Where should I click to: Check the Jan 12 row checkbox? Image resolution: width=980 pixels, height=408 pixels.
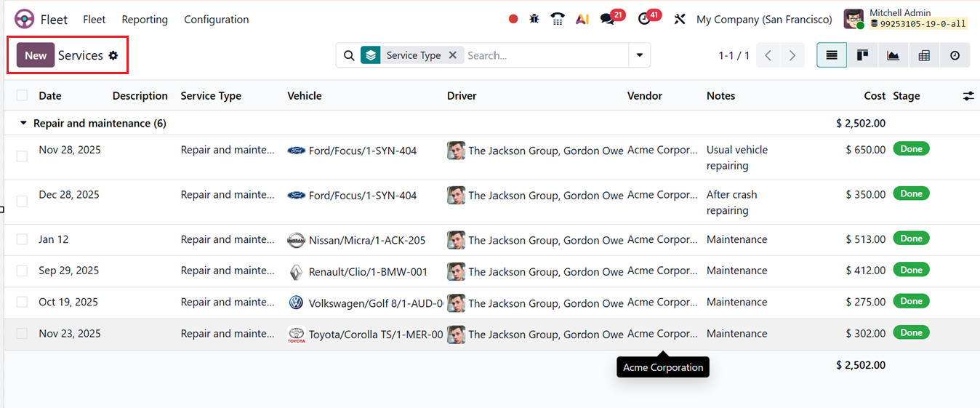coord(22,239)
